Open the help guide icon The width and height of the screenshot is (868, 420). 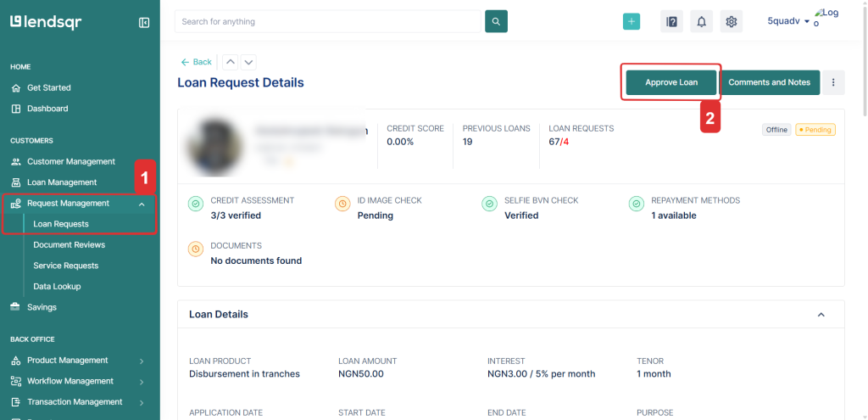click(x=671, y=21)
